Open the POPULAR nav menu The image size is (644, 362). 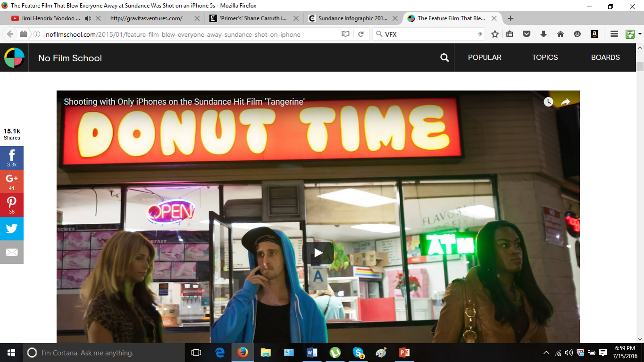485,58
